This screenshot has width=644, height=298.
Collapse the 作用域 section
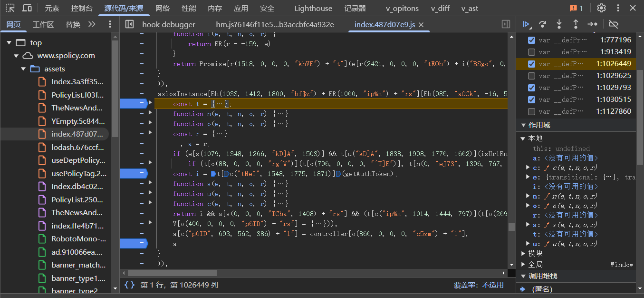pyautogui.click(x=524, y=125)
